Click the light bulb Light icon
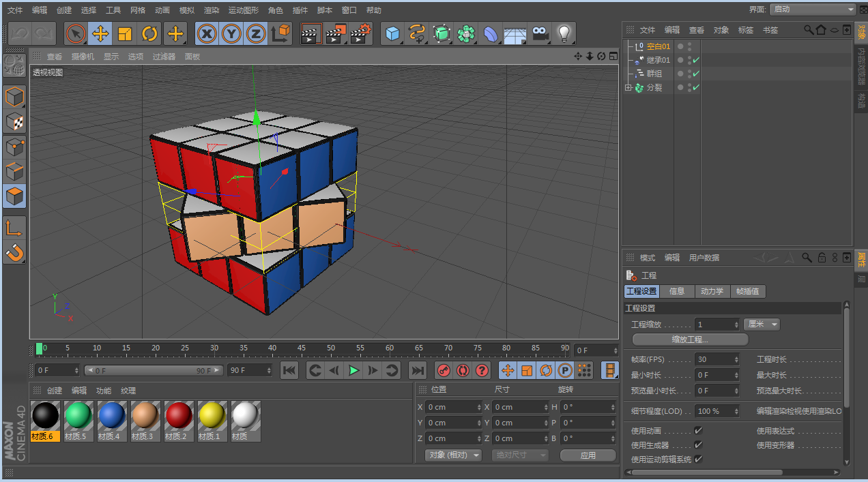This screenshot has width=868, height=482. [x=563, y=33]
